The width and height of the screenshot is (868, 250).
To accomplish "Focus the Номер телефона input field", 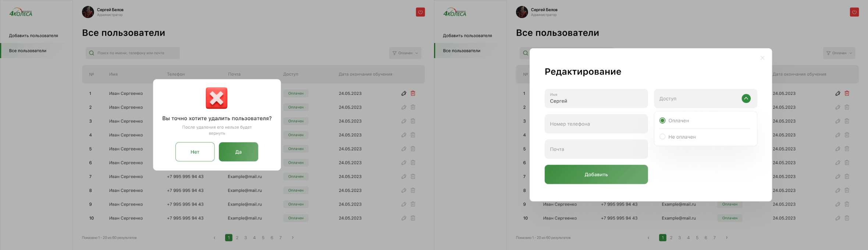I will pyautogui.click(x=596, y=124).
